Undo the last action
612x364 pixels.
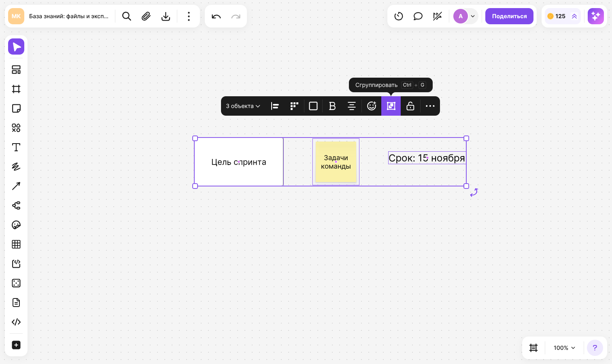pyautogui.click(x=216, y=16)
